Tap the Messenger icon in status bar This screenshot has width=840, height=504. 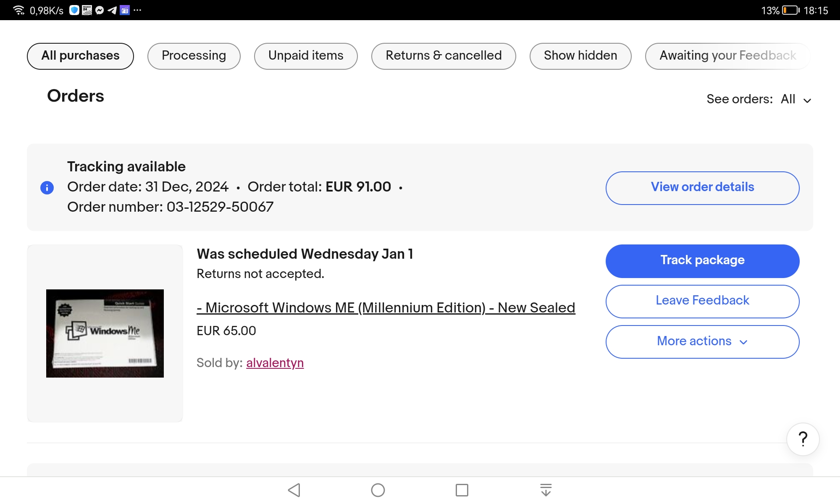[x=98, y=10]
